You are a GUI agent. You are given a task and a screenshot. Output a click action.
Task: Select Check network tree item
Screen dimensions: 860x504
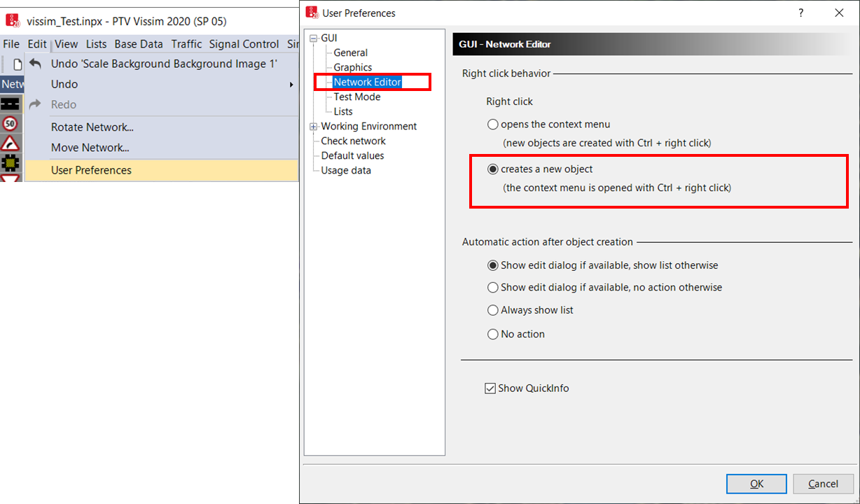(x=353, y=141)
